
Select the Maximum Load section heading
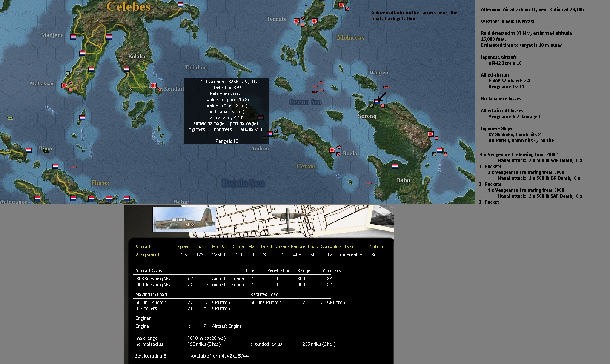click(151, 294)
